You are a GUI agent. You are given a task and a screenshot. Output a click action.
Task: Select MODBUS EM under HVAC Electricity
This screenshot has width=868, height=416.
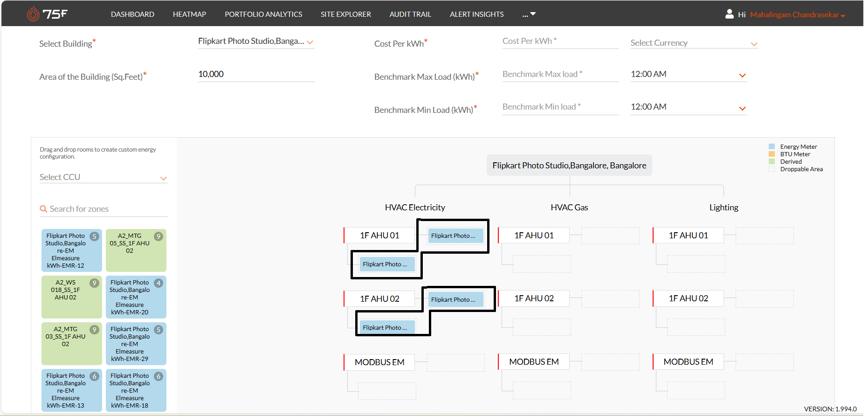tap(379, 362)
